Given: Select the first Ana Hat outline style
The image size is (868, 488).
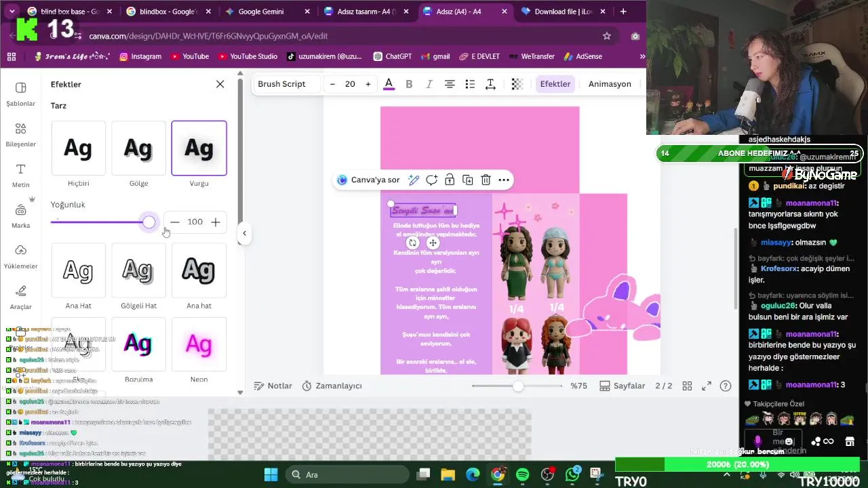Looking at the screenshot, I should (x=78, y=271).
